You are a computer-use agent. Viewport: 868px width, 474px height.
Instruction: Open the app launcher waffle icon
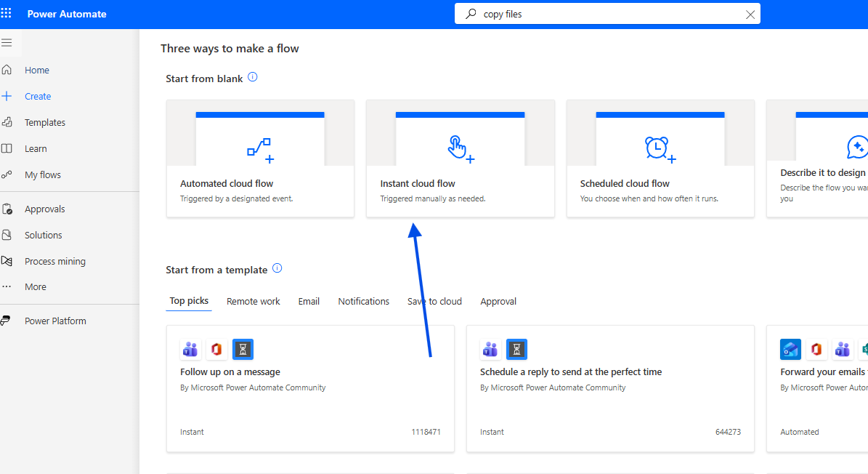click(7, 14)
